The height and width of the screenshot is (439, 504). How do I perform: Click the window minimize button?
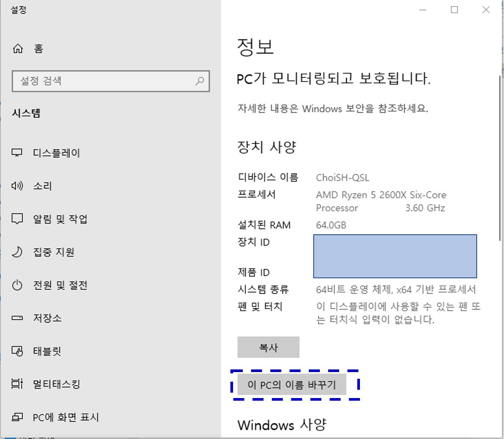click(422, 10)
